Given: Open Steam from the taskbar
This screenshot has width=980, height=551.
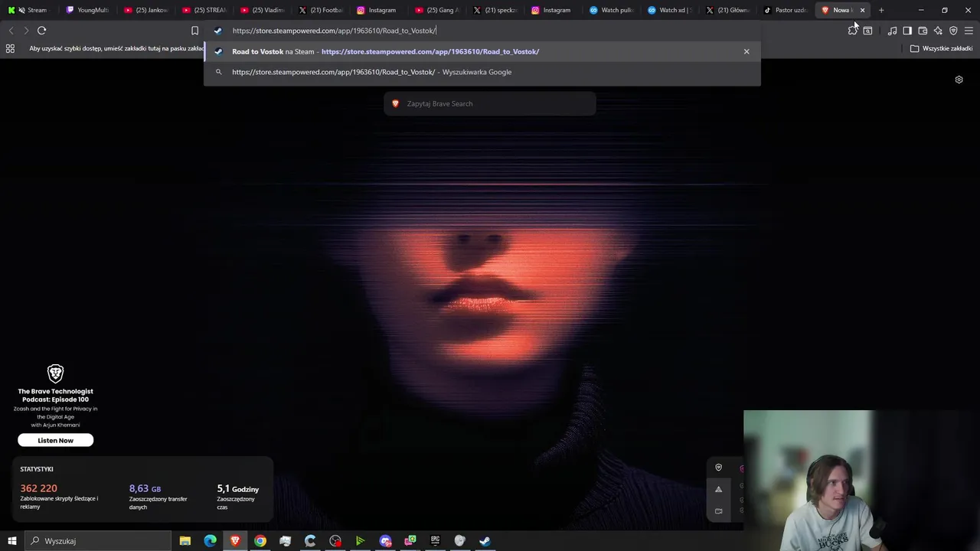Looking at the screenshot, I should click(x=485, y=541).
